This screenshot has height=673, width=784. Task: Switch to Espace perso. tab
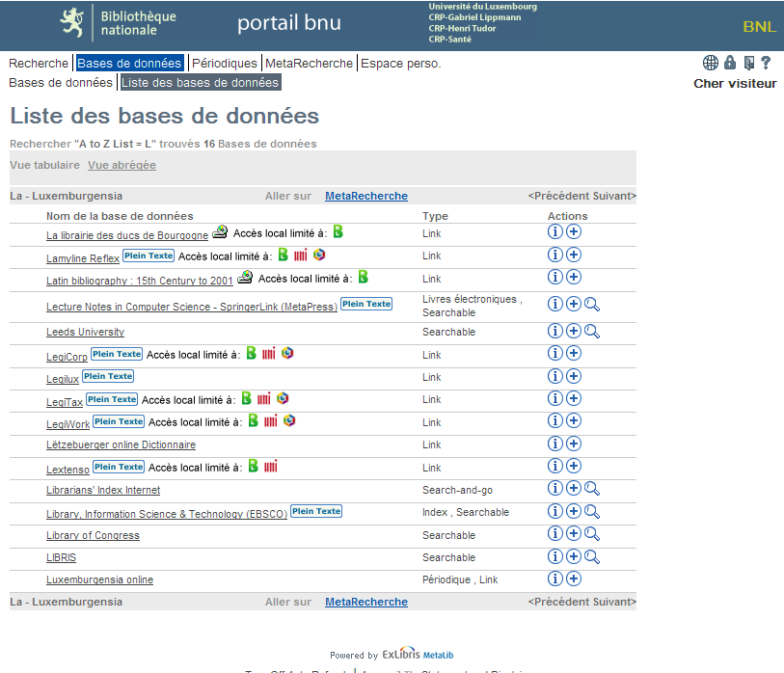pos(401,64)
